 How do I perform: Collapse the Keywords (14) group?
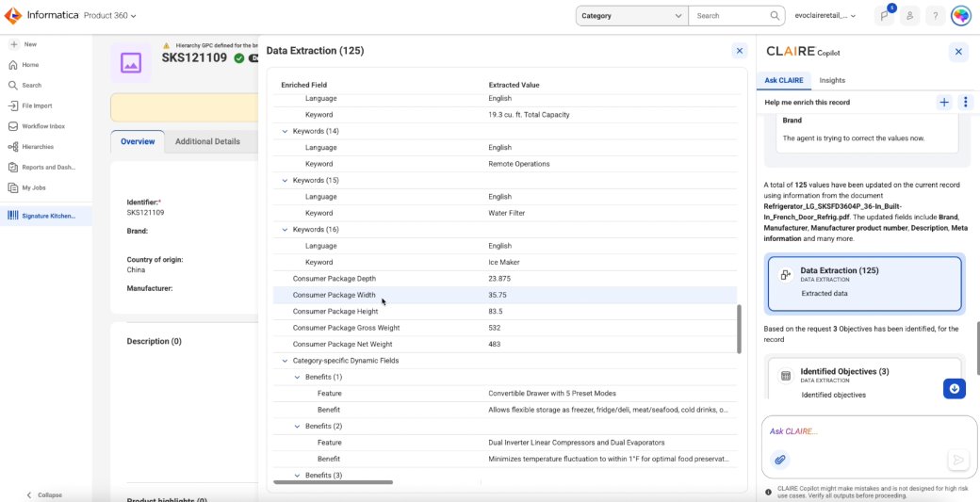285,131
